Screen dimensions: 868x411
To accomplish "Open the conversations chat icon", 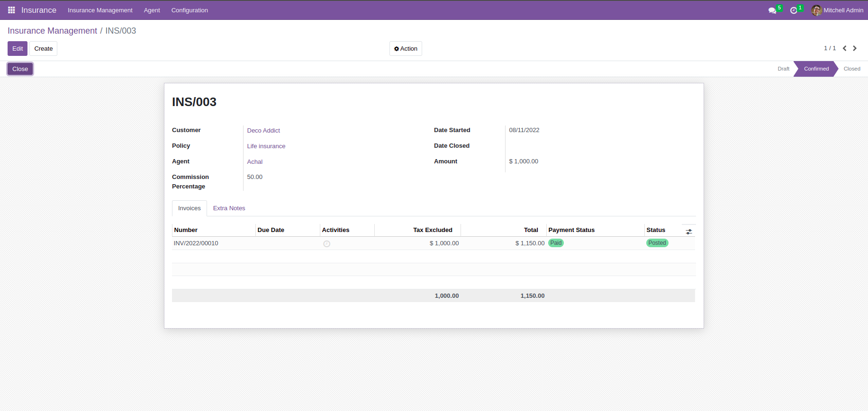I will (x=772, y=10).
